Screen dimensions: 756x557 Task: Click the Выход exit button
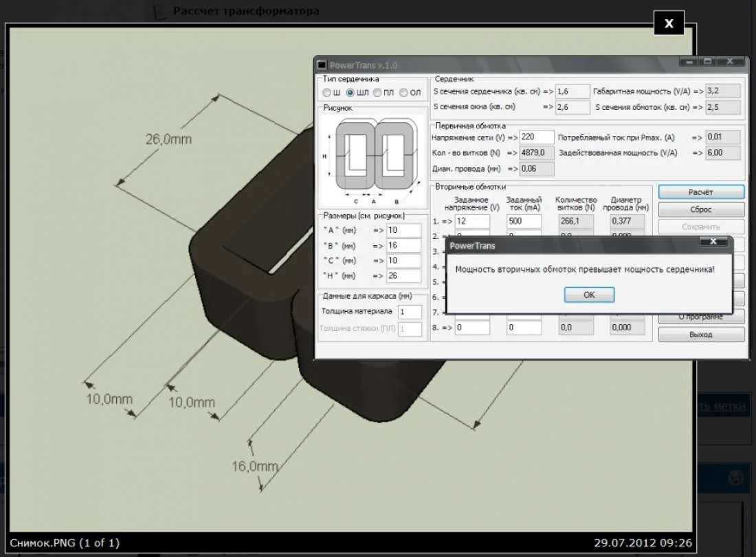pos(701,334)
